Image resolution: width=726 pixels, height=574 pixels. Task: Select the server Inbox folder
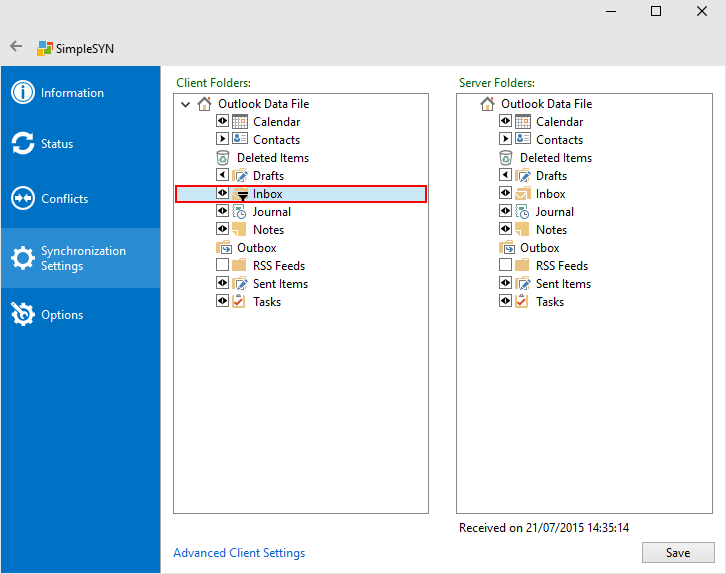[x=550, y=194]
